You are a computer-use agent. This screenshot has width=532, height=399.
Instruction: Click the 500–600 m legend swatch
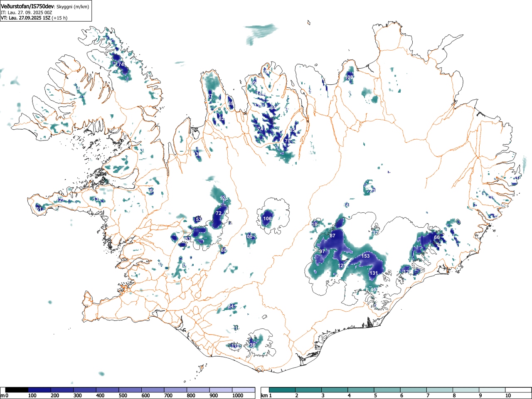130,390
